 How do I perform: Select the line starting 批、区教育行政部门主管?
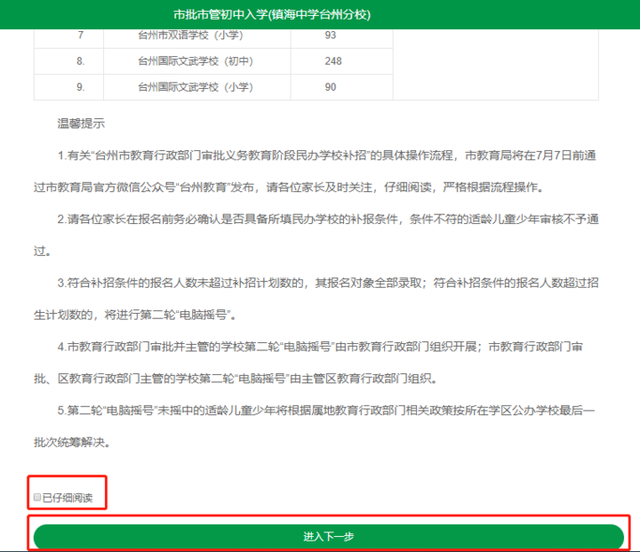pyautogui.click(x=236, y=378)
